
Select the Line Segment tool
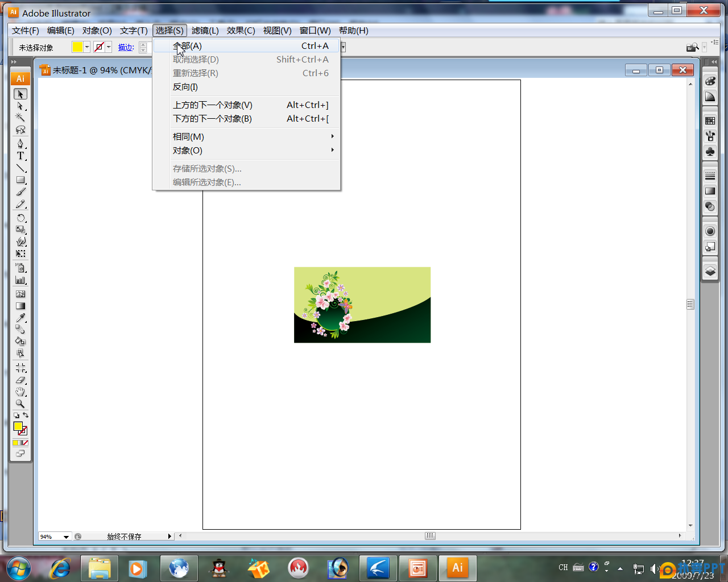pyautogui.click(x=20, y=168)
